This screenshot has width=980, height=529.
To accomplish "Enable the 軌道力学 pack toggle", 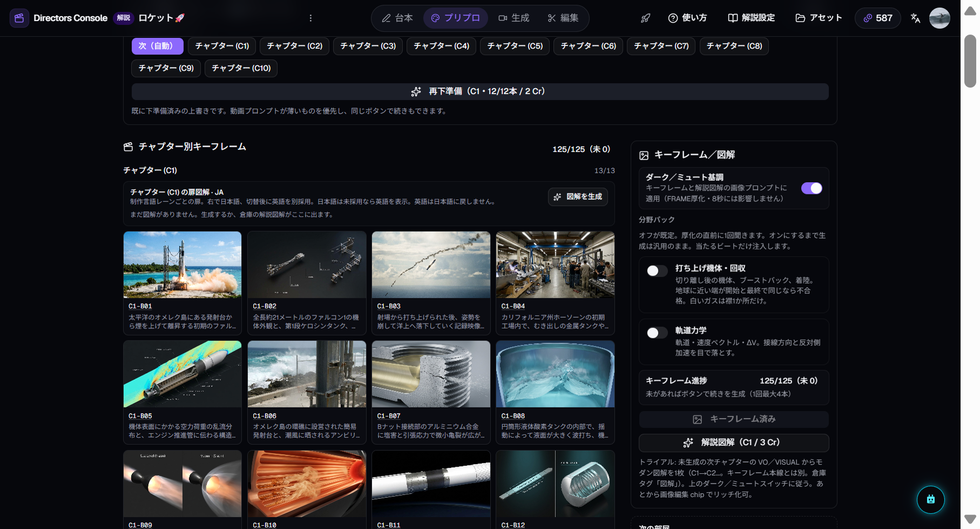I will click(657, 333).
